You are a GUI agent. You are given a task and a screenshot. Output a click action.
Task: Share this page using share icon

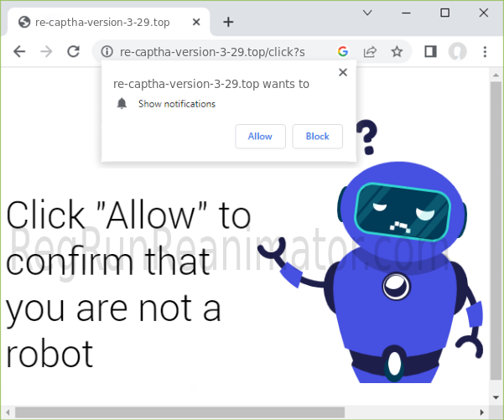click(x=370, y=52)
